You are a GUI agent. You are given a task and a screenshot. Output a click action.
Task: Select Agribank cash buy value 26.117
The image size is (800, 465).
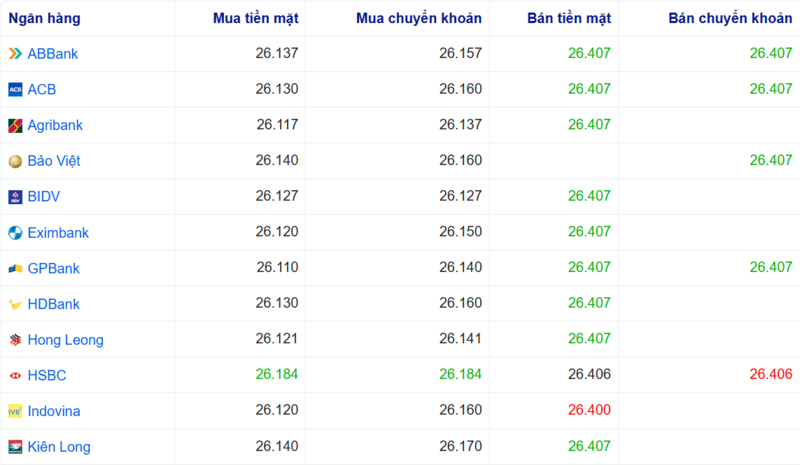coord(278,125)
